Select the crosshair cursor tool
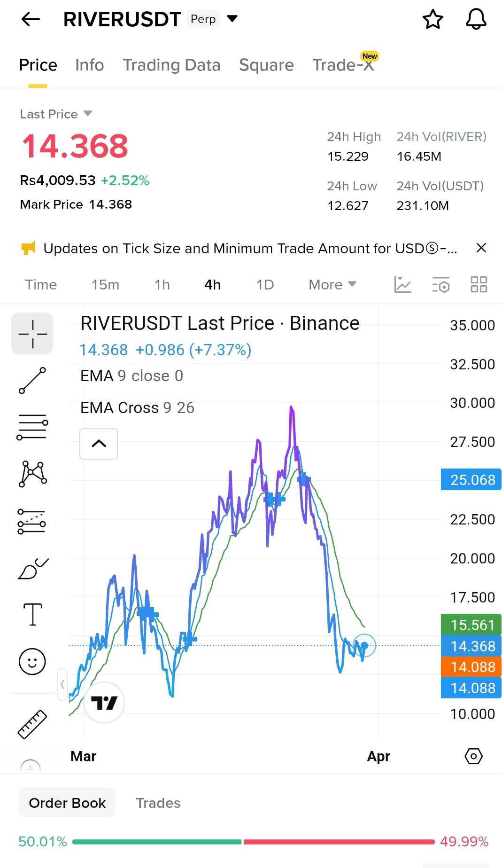The image size is (502, 868). point(32,334)
